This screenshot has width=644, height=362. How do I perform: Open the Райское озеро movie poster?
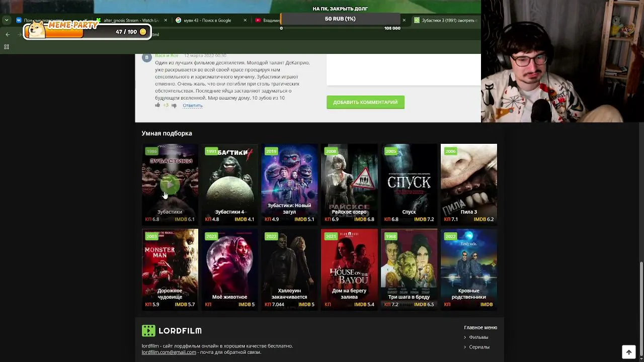349,184
